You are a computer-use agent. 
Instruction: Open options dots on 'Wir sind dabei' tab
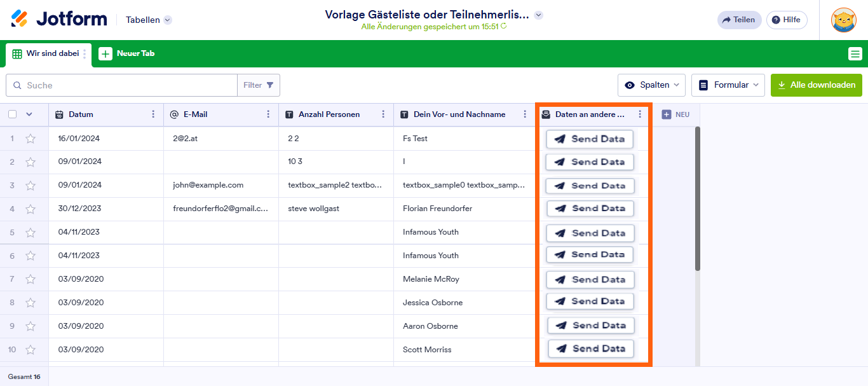coord(85,54)
